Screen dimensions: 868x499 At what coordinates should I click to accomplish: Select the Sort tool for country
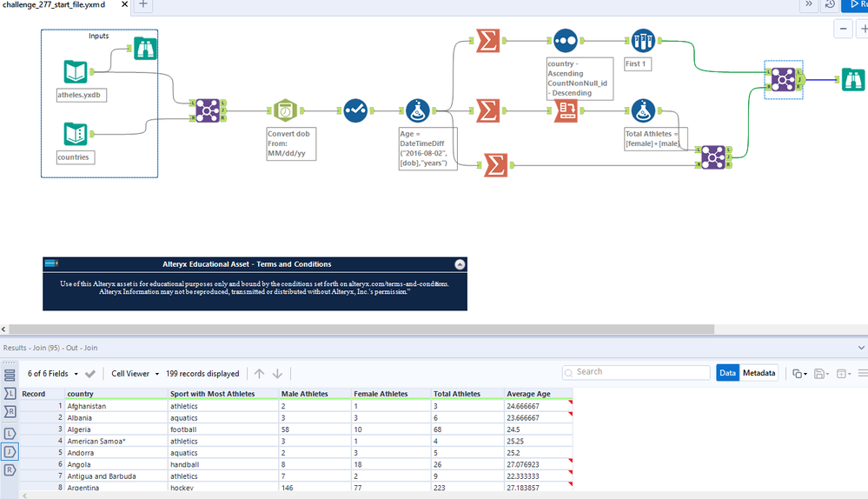tap(565, 41)
